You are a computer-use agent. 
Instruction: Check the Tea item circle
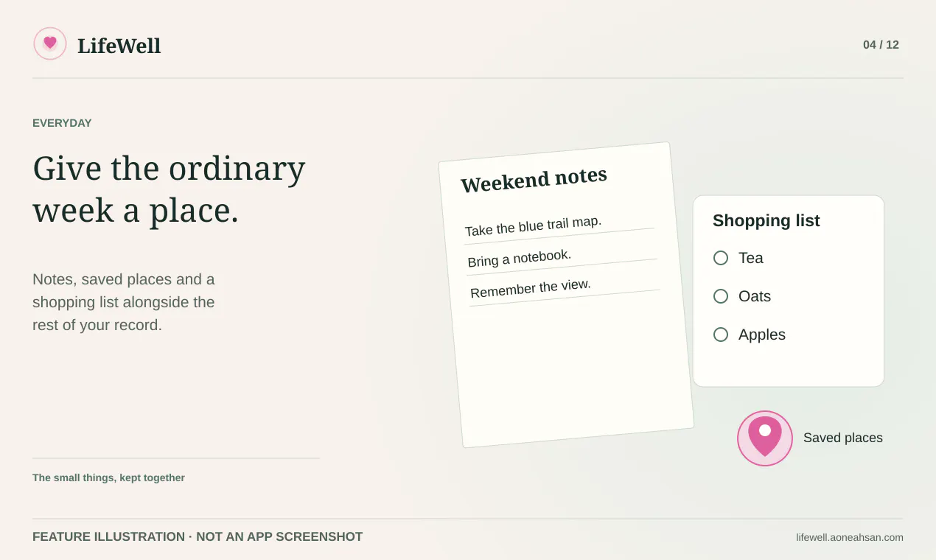tap(721, 258)
